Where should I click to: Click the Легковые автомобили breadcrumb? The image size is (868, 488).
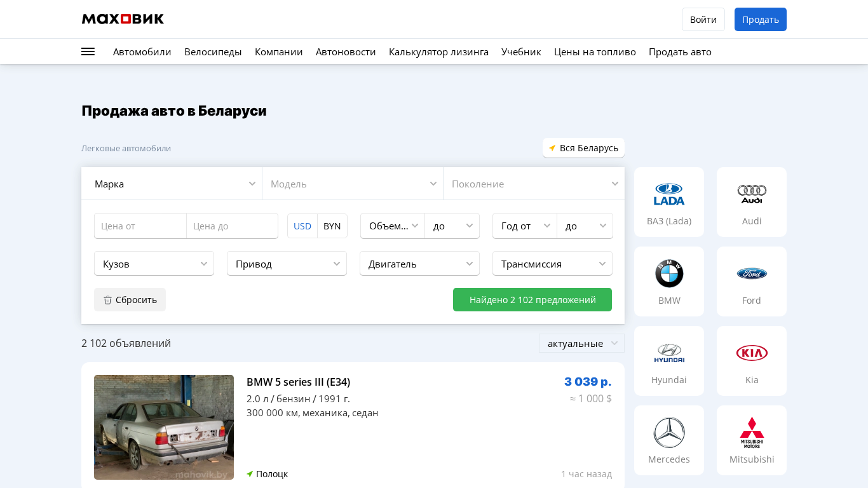click(x=126, y=148)
